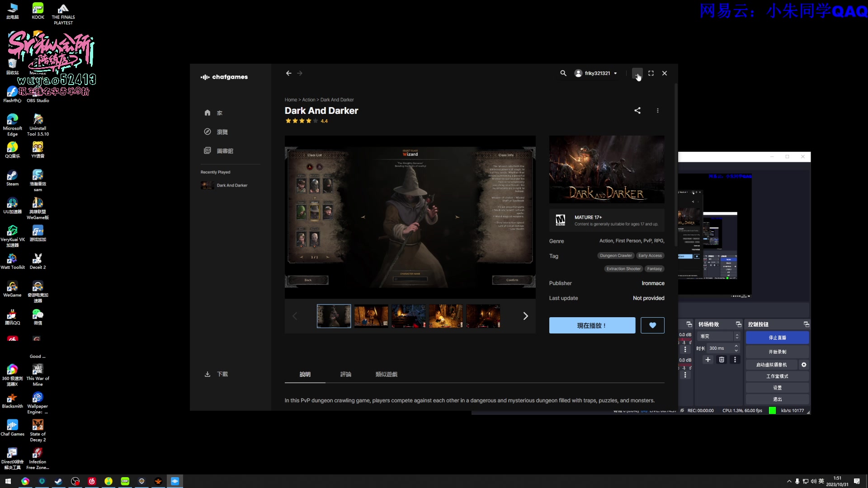Screen dimensions: 868x488
Task: Show previous screenshots with left chevron
Action: (x=295, y=316)
